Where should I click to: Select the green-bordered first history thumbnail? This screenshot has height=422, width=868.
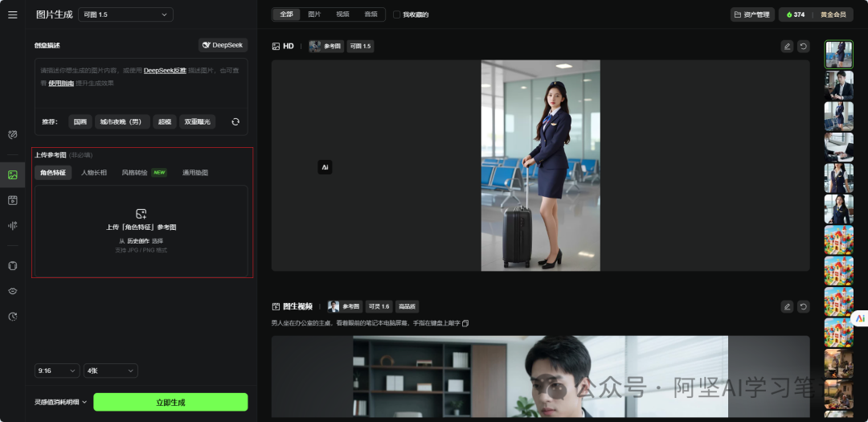tap(838, 55)
